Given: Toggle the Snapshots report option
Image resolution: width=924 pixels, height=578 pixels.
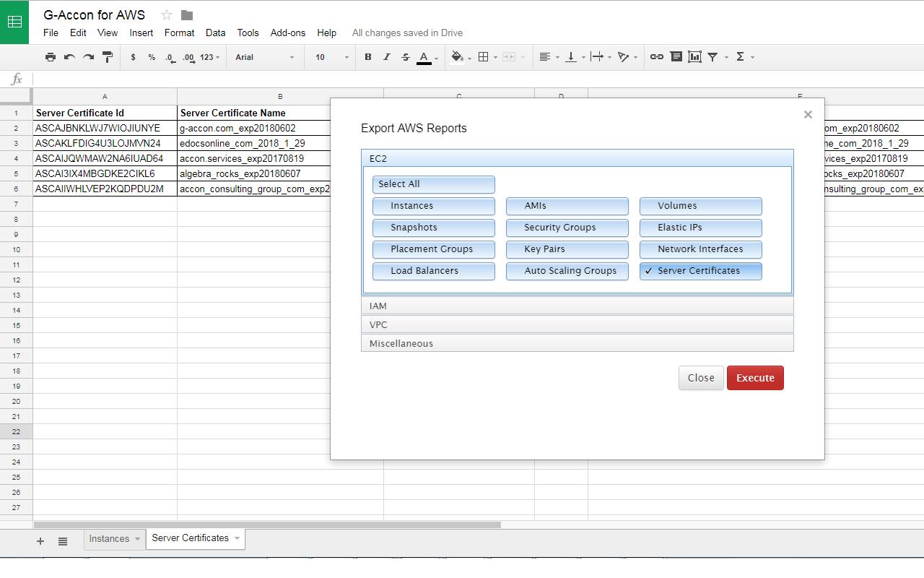Looking at the screenshot, I should (434, 228).
